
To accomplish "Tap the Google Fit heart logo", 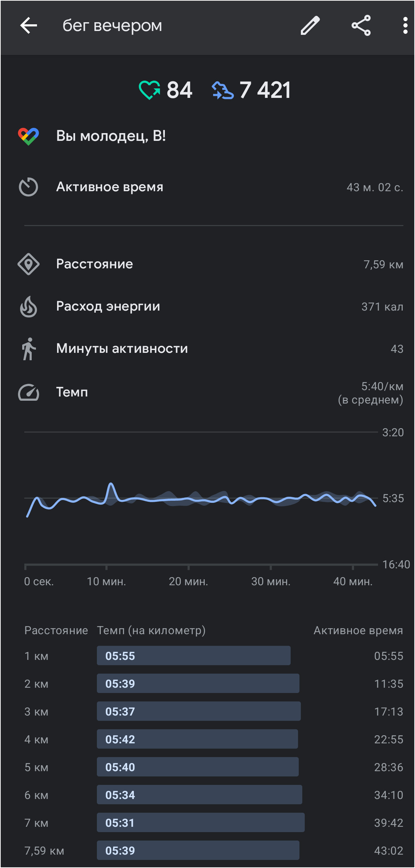I will pyautogui.click(x=29, y=136).
